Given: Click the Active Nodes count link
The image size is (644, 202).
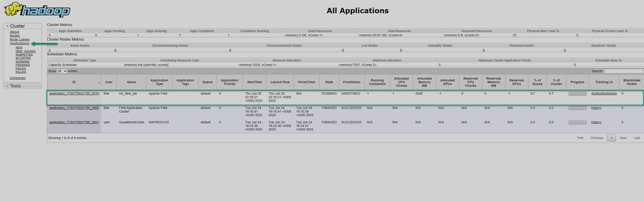Looking at the screenshot, I should click(x=49, y=50).
